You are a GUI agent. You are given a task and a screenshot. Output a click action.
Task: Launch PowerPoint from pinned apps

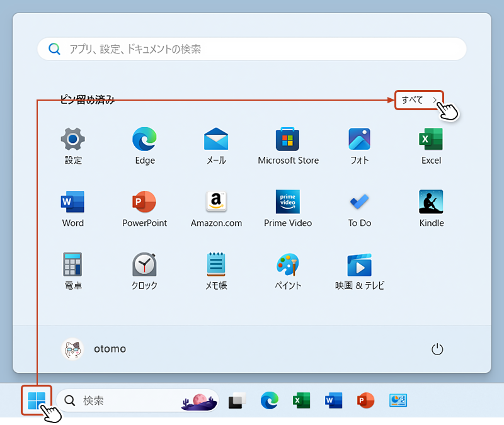pos(145,209)
